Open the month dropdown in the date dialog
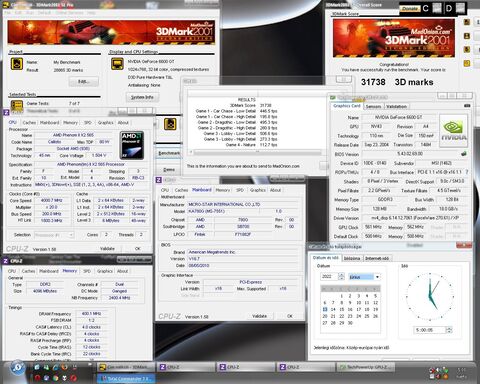Image resolution: width=480 pixels, height=384 pixels. click(377, 277)
